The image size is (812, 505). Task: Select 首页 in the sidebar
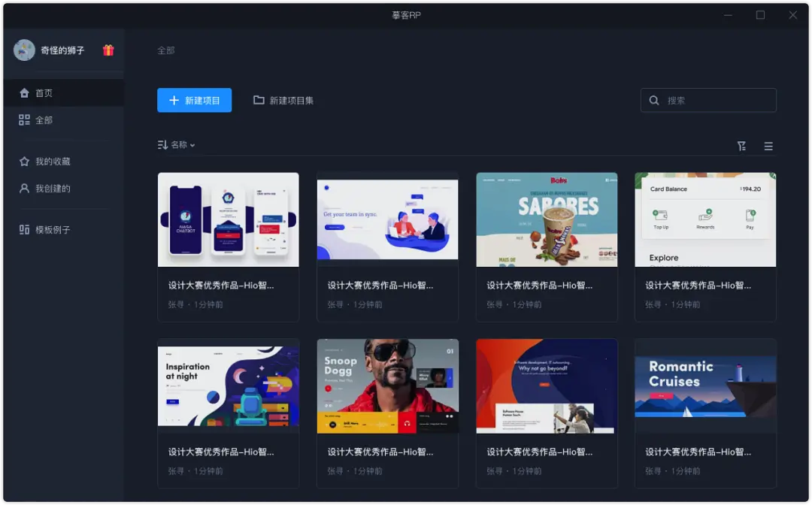coord(44,93)
